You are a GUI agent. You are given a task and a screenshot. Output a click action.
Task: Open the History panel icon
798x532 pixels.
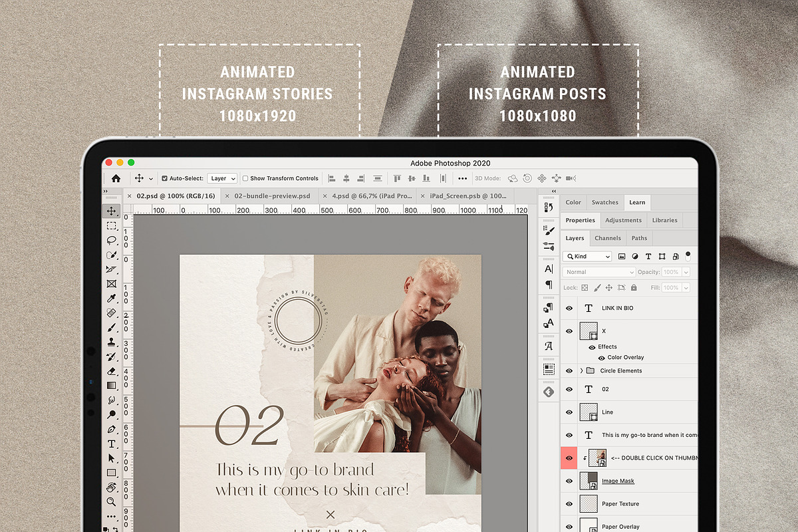pyautogui.click(x=549, y=207)
